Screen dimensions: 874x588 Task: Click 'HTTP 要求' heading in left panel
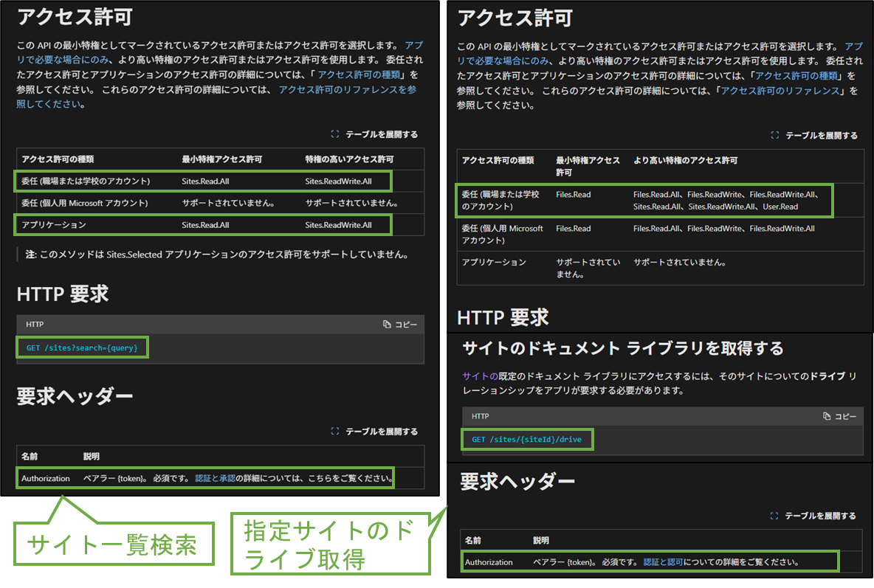[63, 294]
